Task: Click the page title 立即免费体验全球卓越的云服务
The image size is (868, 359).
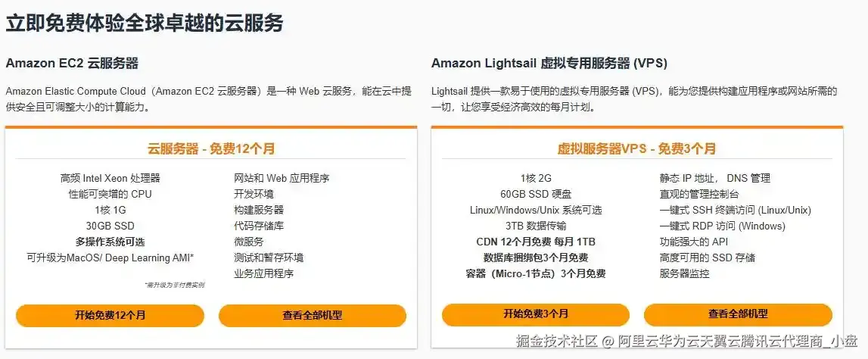Action: click(145, 23)
